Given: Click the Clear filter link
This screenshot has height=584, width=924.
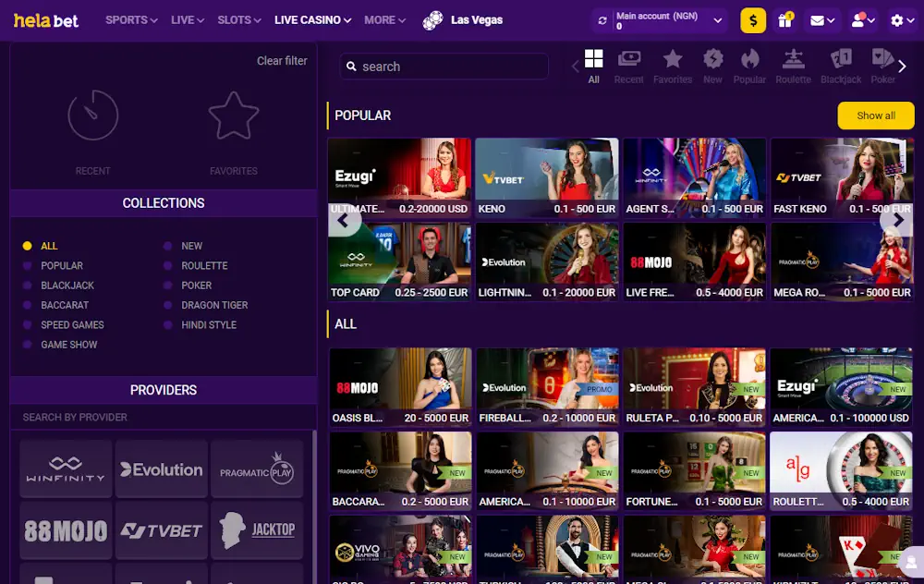Looking at the screenshot, I should pyautogui.click(x=282, y=60).
